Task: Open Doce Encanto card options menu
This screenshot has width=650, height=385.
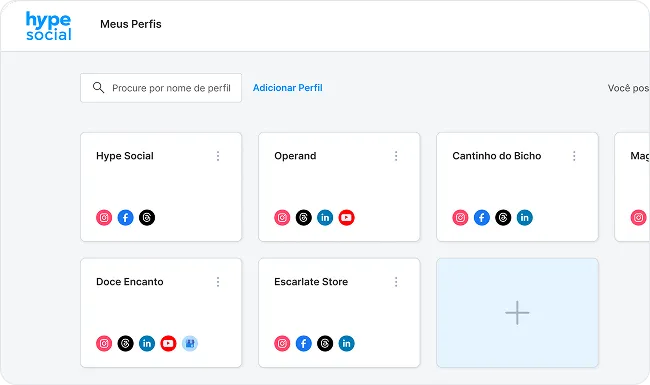Action: pyautogui.click(x=218, y=282)
